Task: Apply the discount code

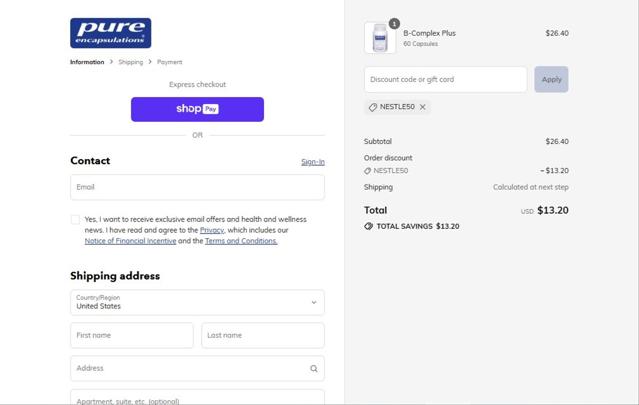Action: pyautogui.click(x=551, y=79)
